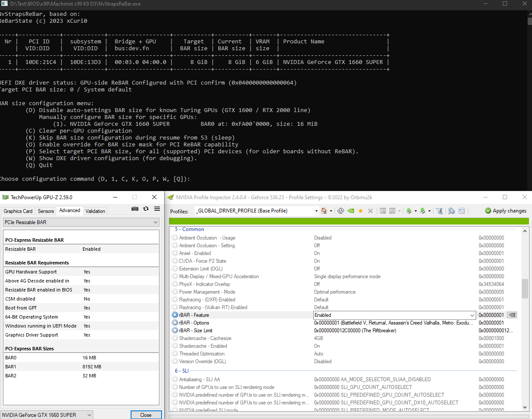Click the remove application from profile icon
The height and width of the screenshot is (419, 532).
click(392, 211)
